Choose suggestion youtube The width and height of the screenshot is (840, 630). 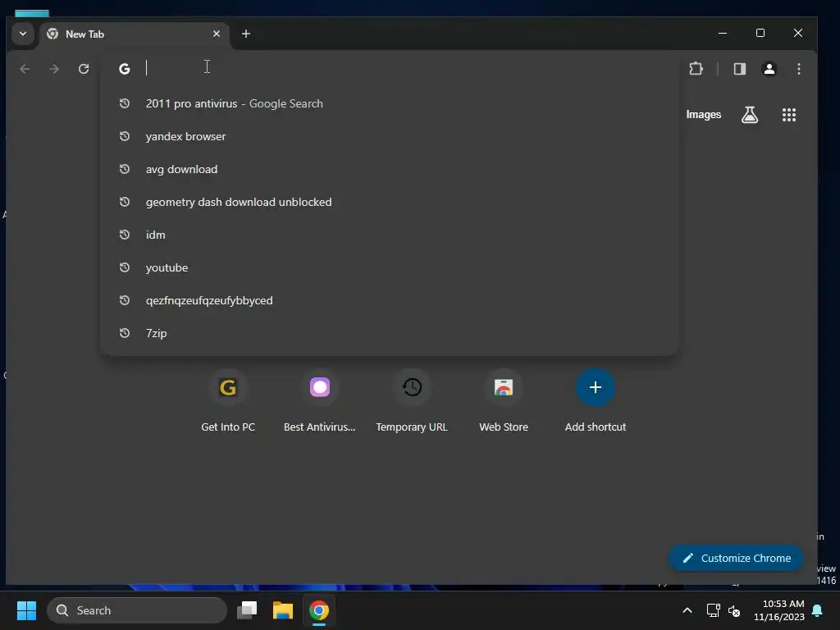click(x=390, y=267)
